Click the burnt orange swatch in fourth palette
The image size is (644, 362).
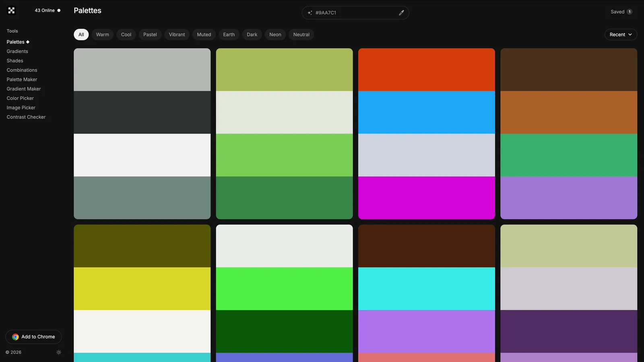click(x=569, y=112)
